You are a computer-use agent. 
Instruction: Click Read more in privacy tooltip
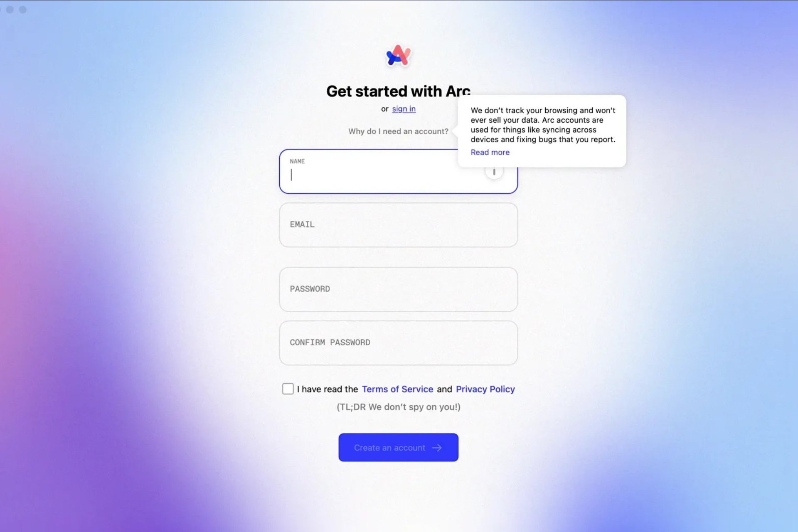coord(490,152)
